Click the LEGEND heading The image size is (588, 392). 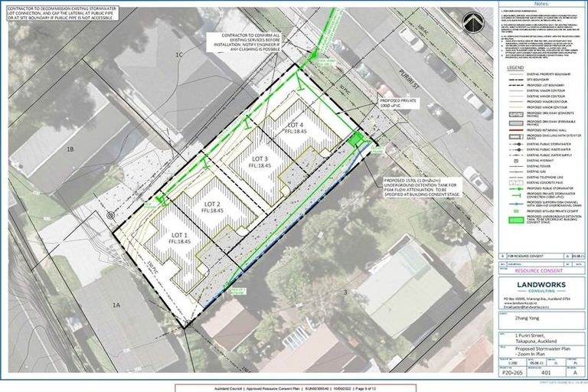(514, 68)
